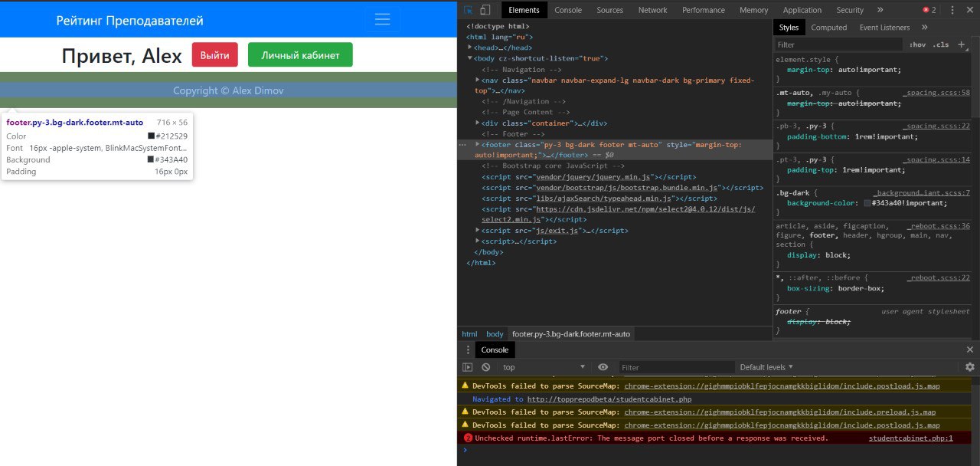Viewport: 980px width, 466px height.
Task: Click in the Styles Filter field
Action: click(x=838, y=44)
